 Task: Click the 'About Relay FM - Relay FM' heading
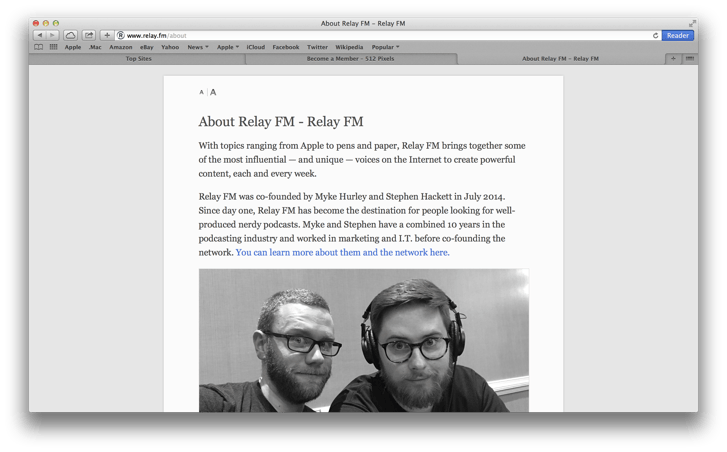(281, 121)
